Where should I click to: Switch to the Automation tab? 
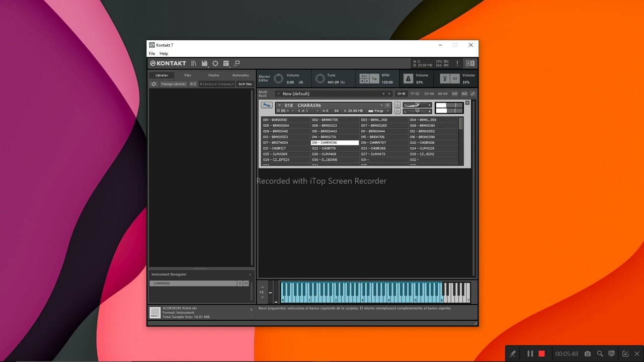[240, 75]
